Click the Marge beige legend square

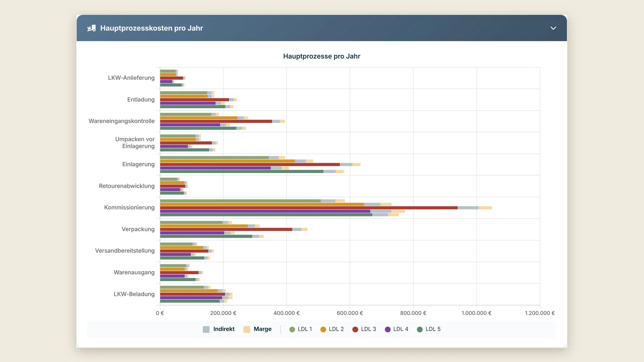(247, 329)
